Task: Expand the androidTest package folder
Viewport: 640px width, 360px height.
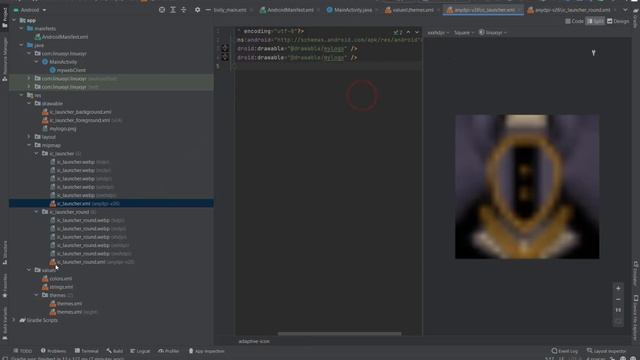Action: (29, 78)
